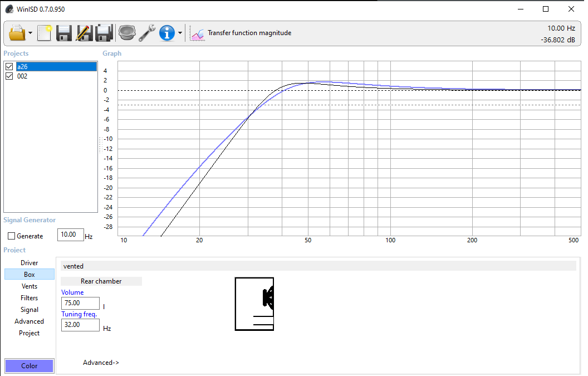
Task: Open driver database speaker icon
Action: (127, 33)
